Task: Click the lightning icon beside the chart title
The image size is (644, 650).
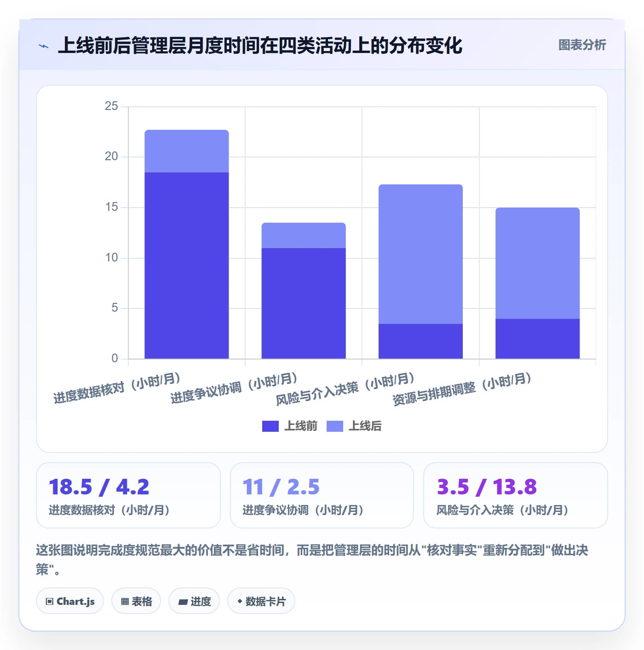Action: pyautogui.click(x=44, y=46)
